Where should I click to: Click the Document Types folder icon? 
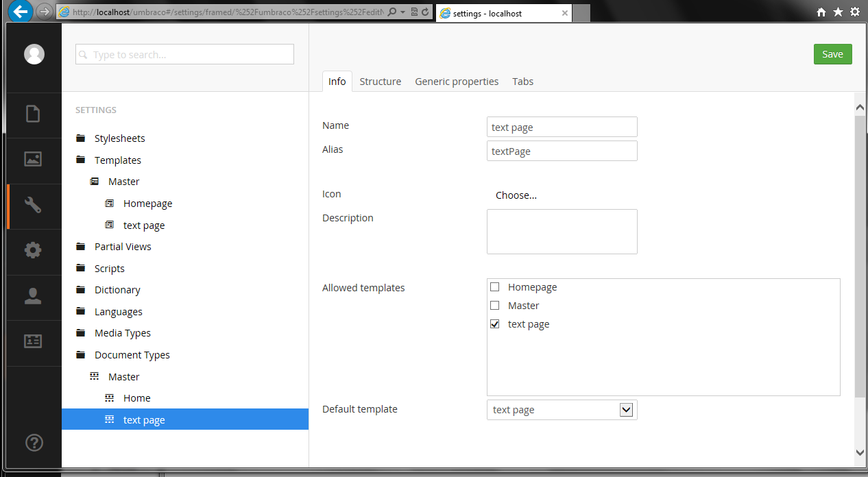pyautogui.click(x=81, y=354)
